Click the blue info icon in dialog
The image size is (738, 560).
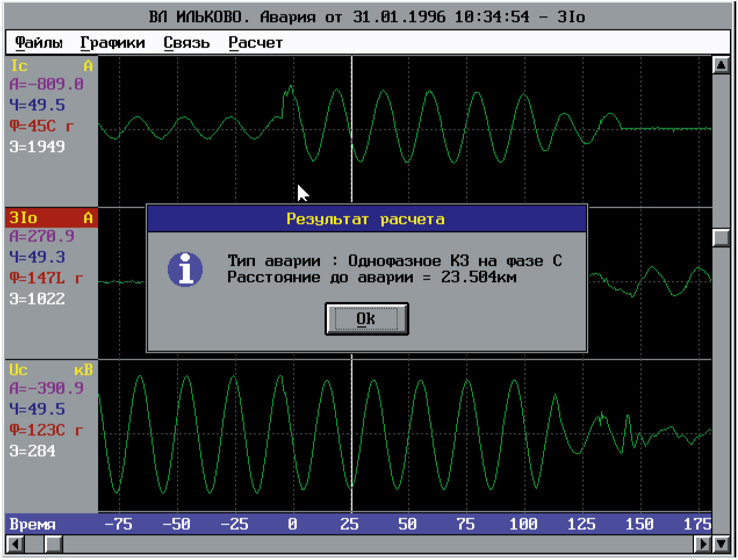[185, 270]
